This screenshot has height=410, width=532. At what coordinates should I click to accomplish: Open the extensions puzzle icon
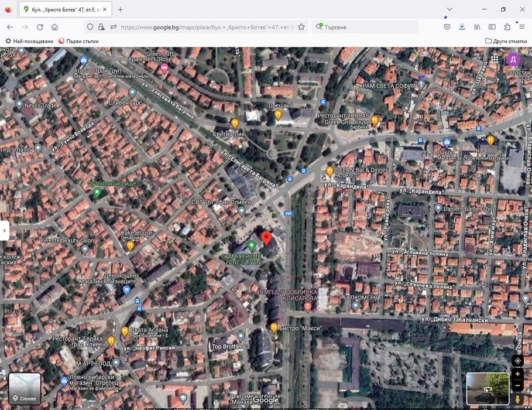pos(507,27)
